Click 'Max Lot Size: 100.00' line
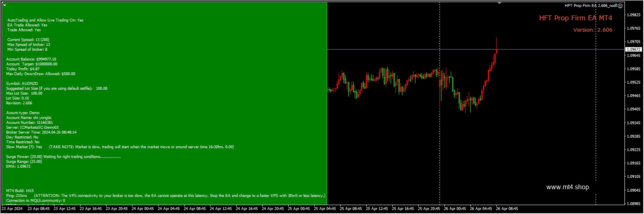644x214 pixels. 24,93
